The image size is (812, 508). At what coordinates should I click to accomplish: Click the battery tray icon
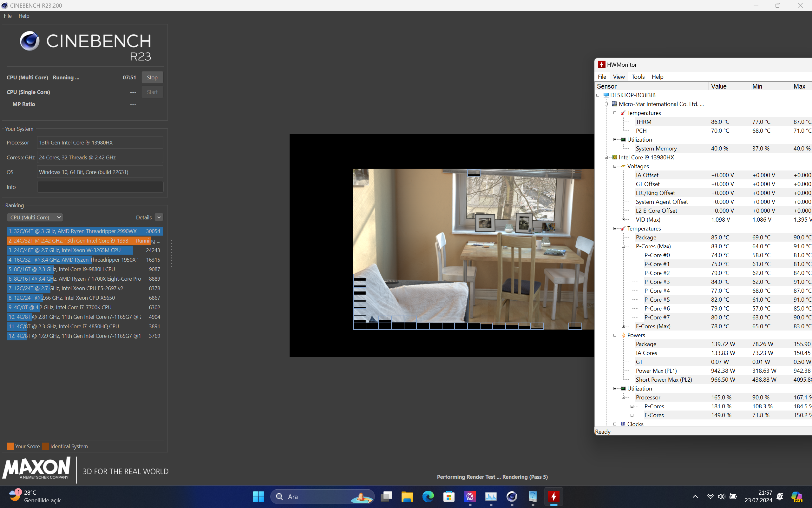(x=733, y=497)
